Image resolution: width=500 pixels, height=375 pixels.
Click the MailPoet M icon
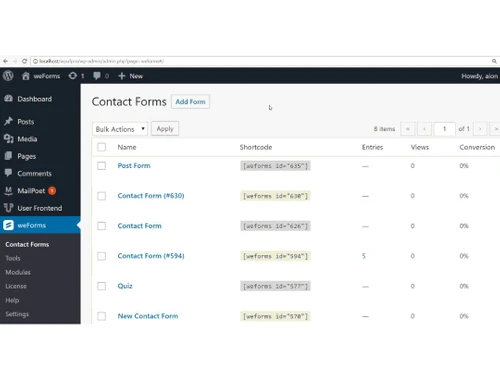pyautogui.click(x=9, y=190)
